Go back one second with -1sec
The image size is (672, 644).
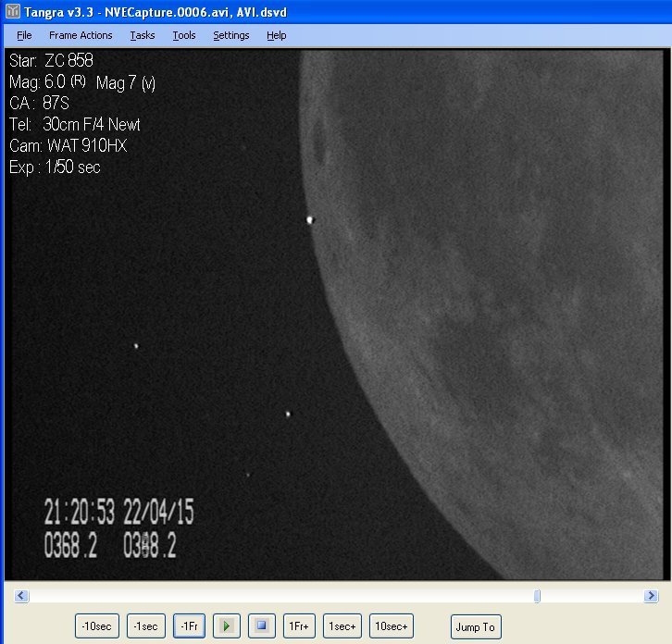click(145, 626)
